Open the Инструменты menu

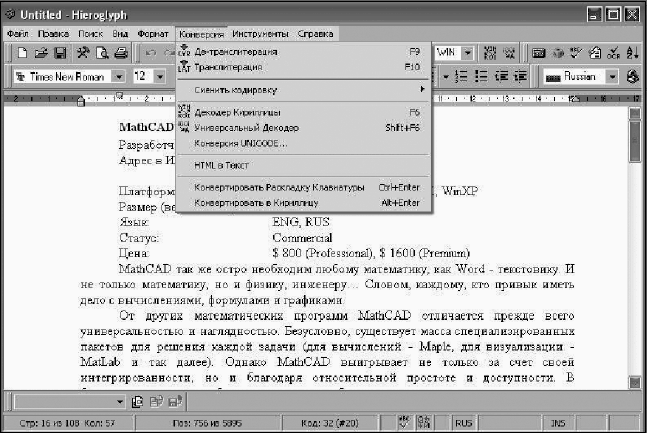(263, 34)
